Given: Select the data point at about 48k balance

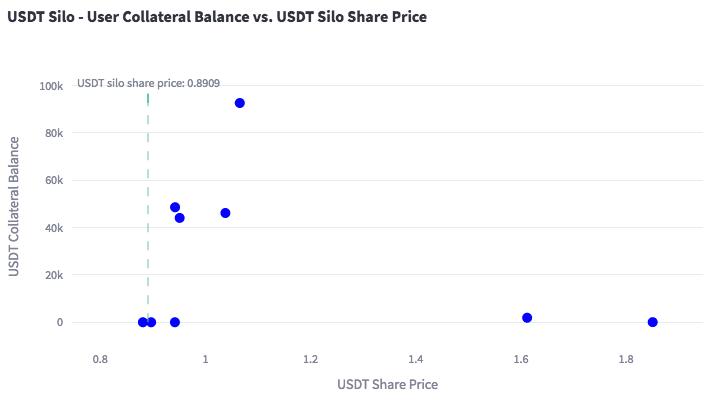Looking at the screenshot, I should [x=175, y=207].
